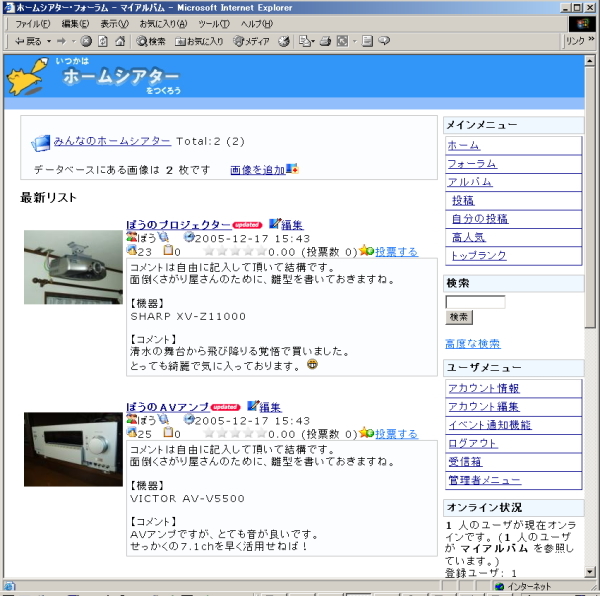Click the comments count icon on AVアンプ entry

click(168, 432)
